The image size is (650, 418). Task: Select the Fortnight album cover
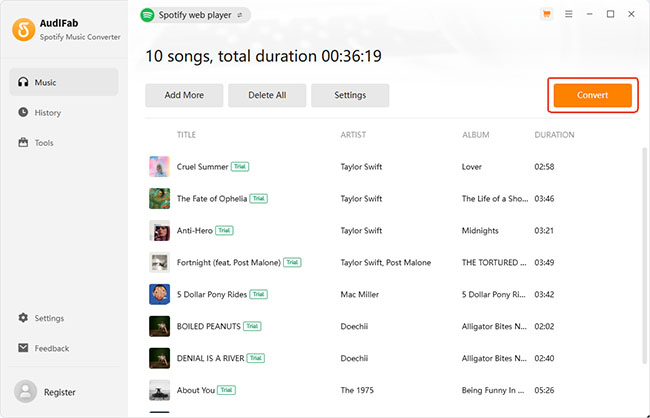[x=159, y=262]
